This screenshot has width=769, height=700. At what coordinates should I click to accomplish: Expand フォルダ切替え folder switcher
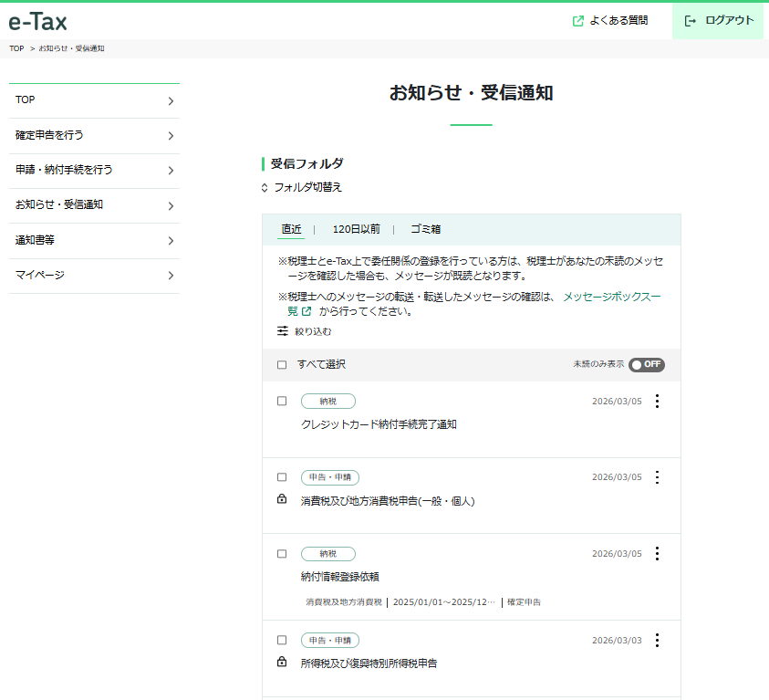tap(302, 187)
